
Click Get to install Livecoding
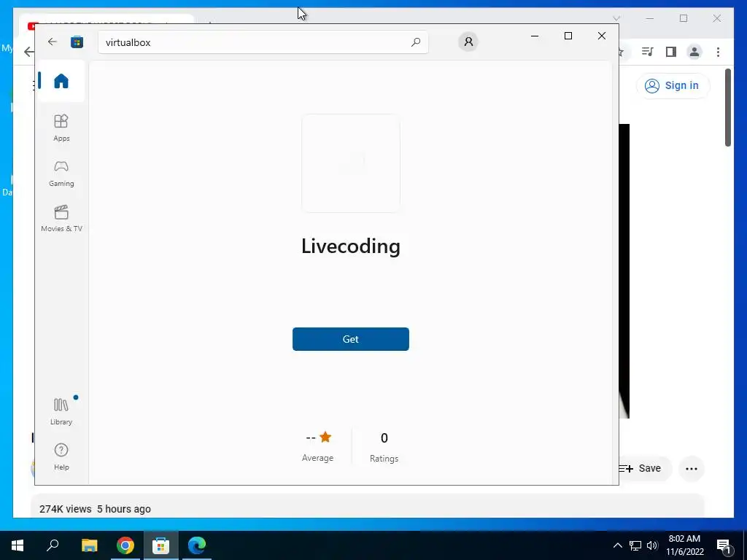coord(351,339)
